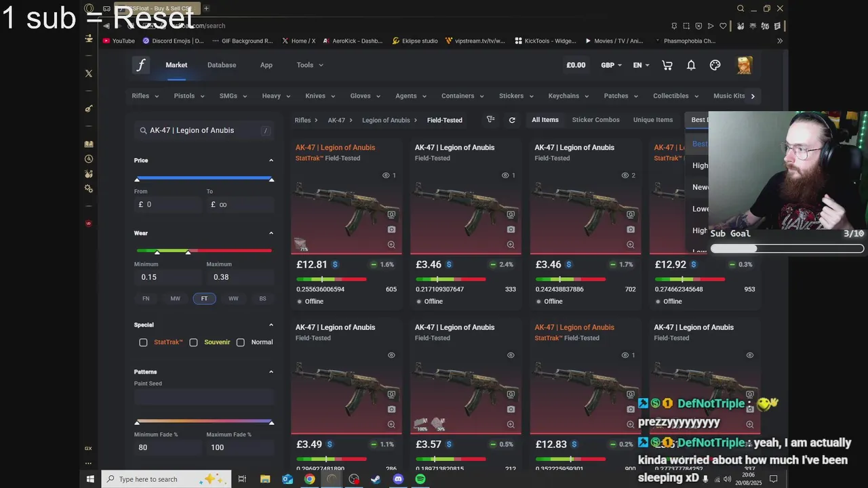Viewport: 868px width, 488px height.
Task: Open the Tools menu dropdown
Action: tap(310, 65)
